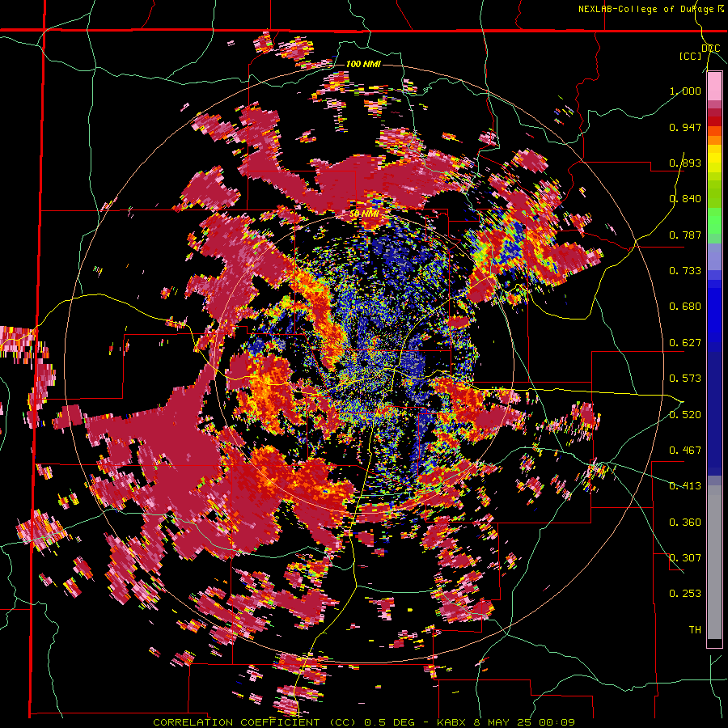The height and width of the screenshot is (728, 728).
Task: Pick the yellow segment of color bar
Action: point(714,159)
